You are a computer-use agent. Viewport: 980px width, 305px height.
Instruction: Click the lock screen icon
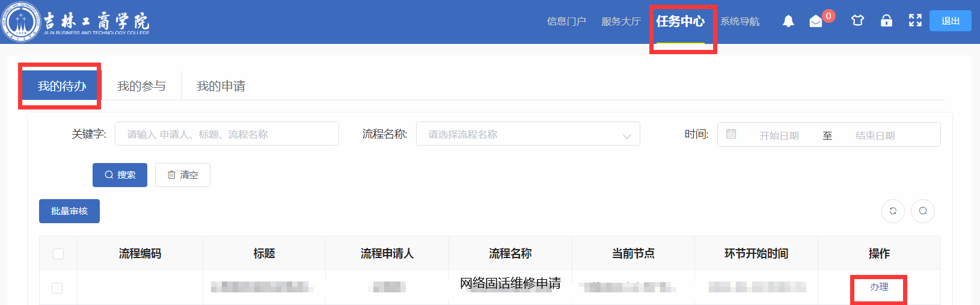click(x=886, y=21)
